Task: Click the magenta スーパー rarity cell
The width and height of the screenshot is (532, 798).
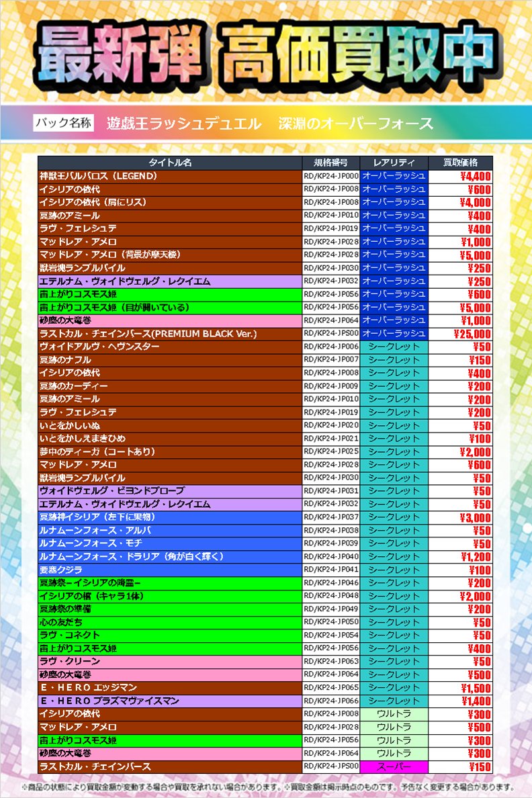Action: (394, 767)
